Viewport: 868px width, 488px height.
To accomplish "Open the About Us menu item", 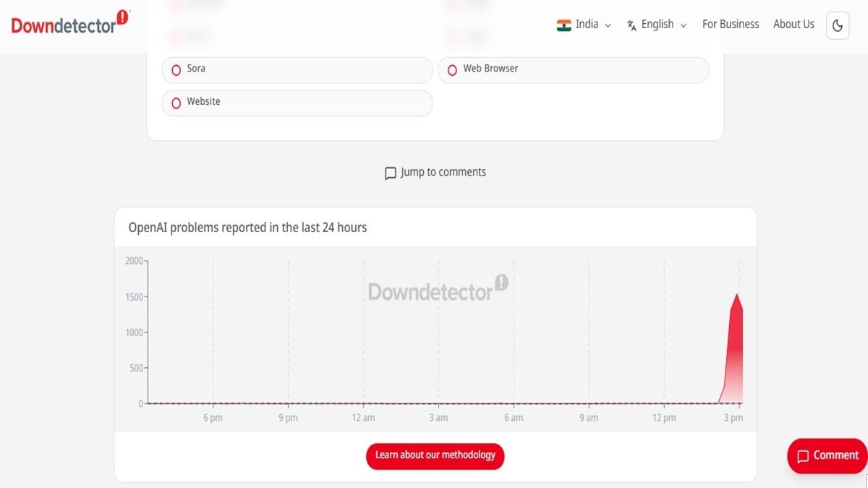I will click(x=793, y=25).
